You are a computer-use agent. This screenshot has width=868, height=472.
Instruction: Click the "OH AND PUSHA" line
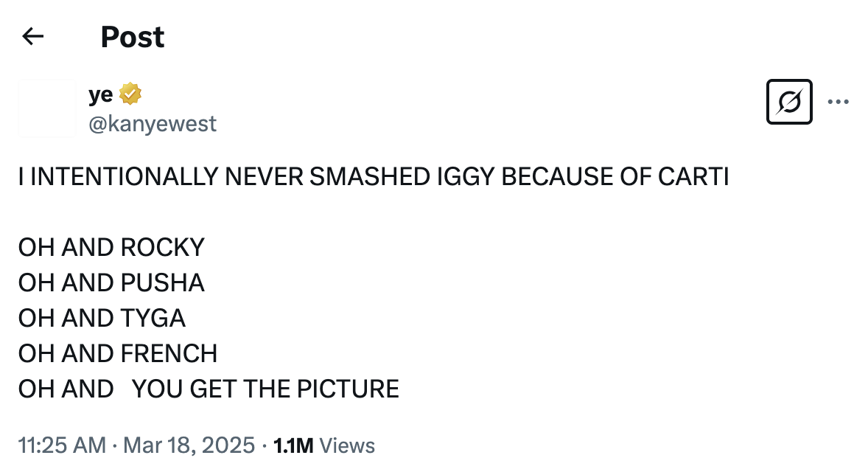click(111, 282)
